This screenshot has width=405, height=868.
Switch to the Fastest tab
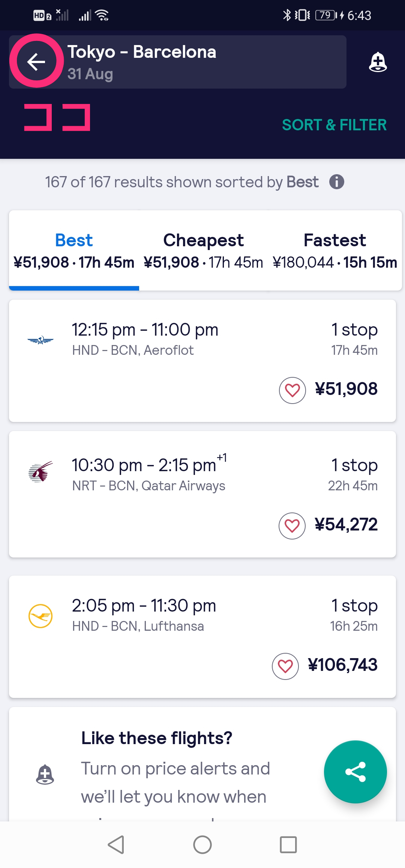click(x=334, y=250)
